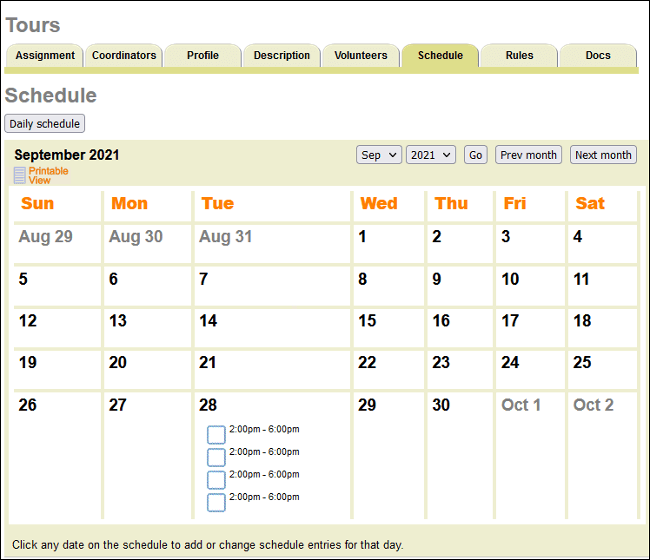The height and width of the screenshot is (560, 650).
Task: Click date 7 in the calendar
Action: [x=203, y=279]
